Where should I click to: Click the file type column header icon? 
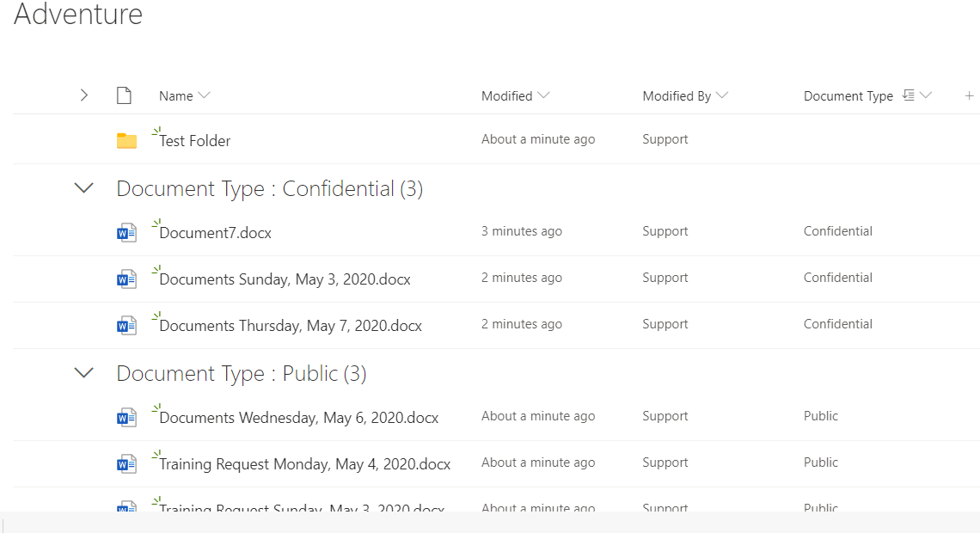click(125, 95)
